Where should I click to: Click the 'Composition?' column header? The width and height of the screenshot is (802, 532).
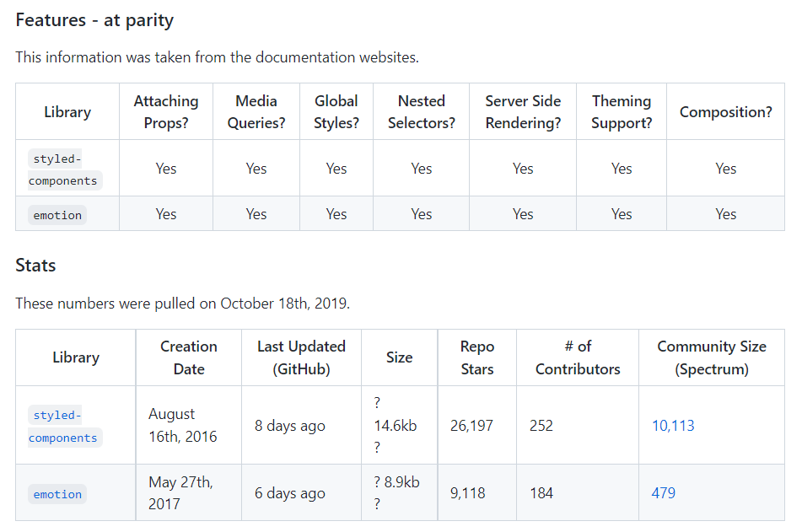[x=725, y=112]
